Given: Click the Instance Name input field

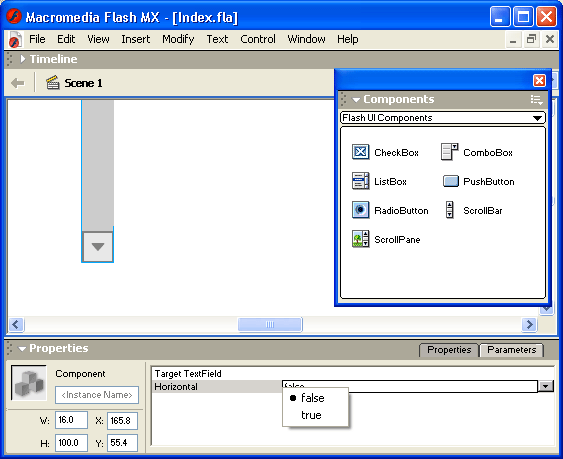Looking at the screenshot, I should pos(97,395).
